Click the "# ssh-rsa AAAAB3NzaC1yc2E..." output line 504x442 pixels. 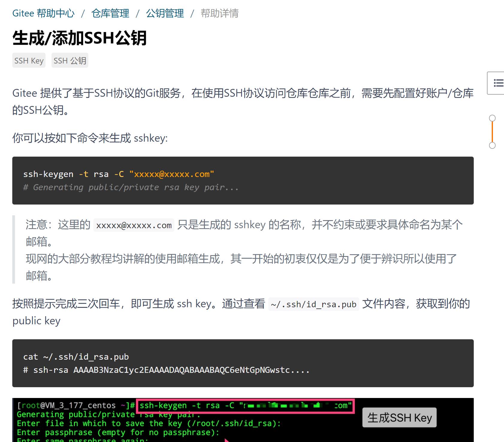(x=166, y=370)
